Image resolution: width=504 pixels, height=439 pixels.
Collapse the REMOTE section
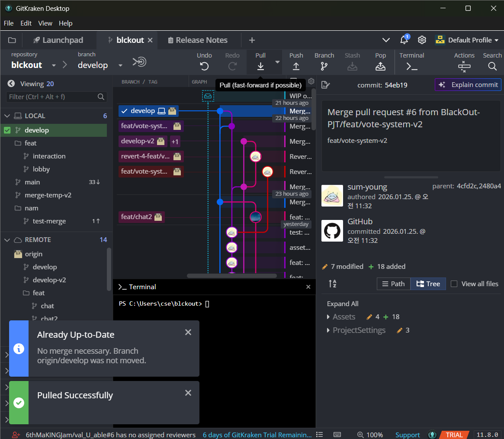7,240
